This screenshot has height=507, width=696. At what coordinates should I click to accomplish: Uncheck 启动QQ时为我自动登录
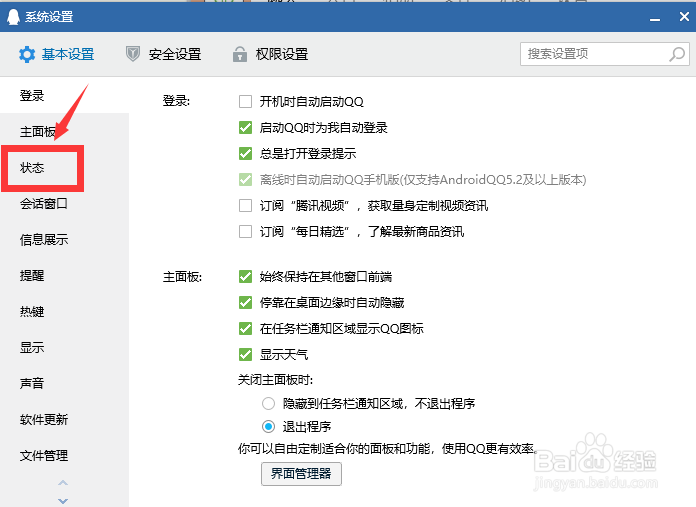[245, 128]
